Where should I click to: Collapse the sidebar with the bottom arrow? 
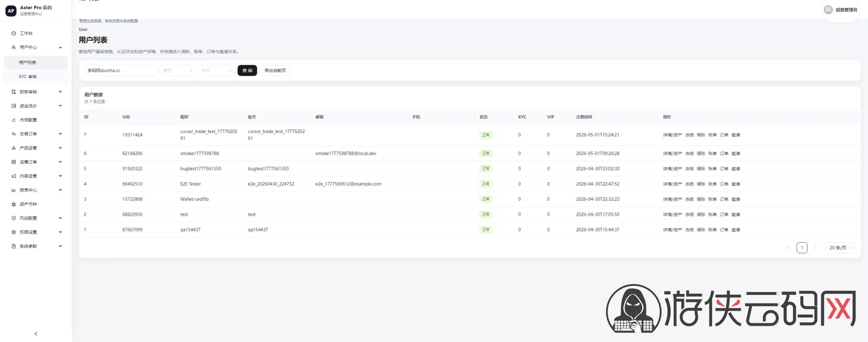(x=36, y=334)
